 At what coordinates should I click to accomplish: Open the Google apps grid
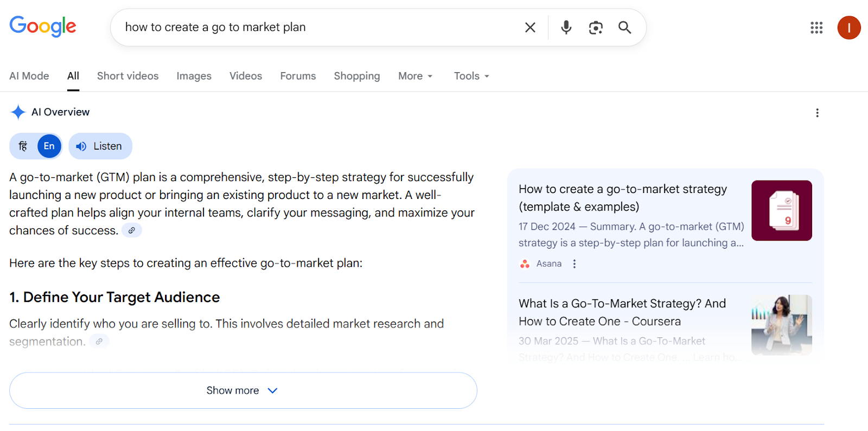coord(816,28)
